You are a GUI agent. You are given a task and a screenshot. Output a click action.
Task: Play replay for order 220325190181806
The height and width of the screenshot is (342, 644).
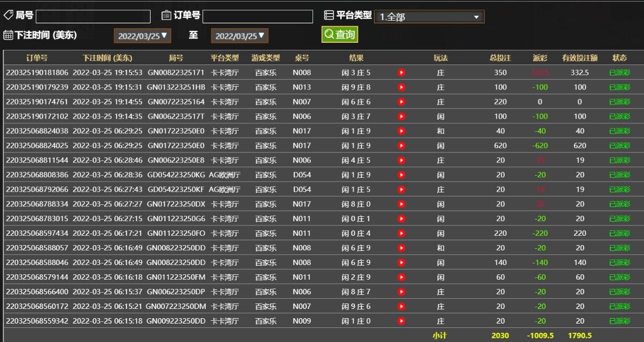point(401,73)
